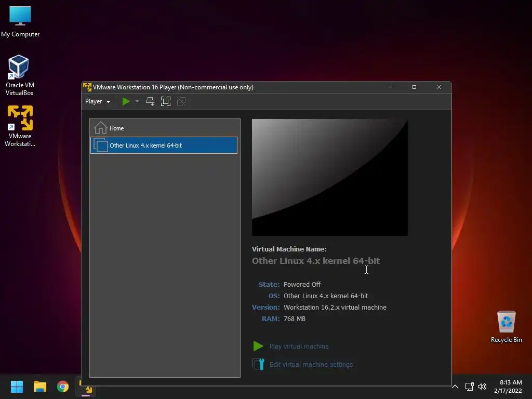Select the Recycle Bin desktop icon
The height and width of the screenshot is (399, 532).
coord(506,327)
